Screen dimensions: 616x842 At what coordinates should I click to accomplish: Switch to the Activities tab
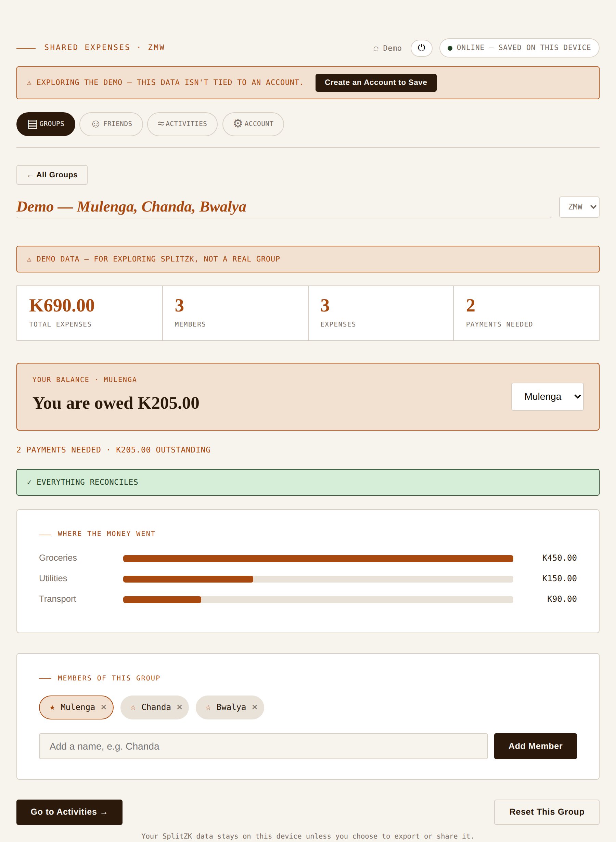click(182, 124)
